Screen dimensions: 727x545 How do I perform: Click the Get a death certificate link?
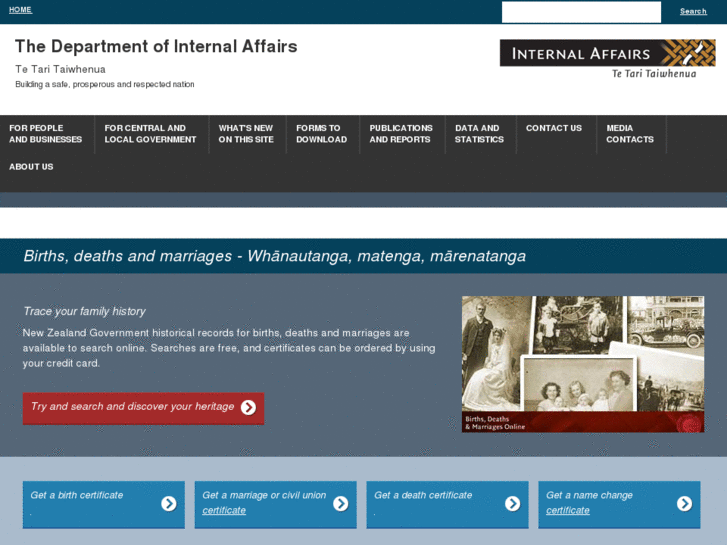(447, 505)
